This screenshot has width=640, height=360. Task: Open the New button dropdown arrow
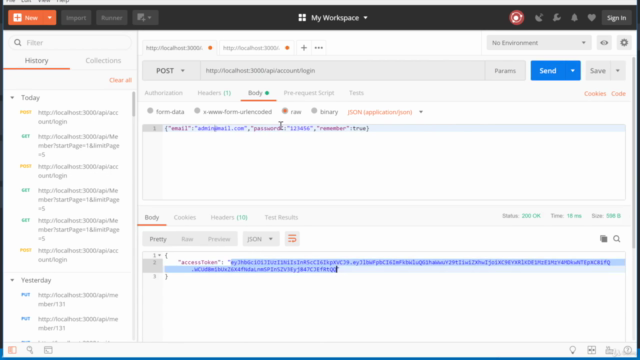click(x=49, y=18)
